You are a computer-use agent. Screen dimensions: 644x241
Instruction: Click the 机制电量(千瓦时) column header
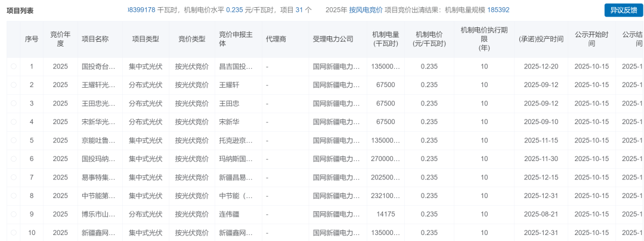click(386, 39)
